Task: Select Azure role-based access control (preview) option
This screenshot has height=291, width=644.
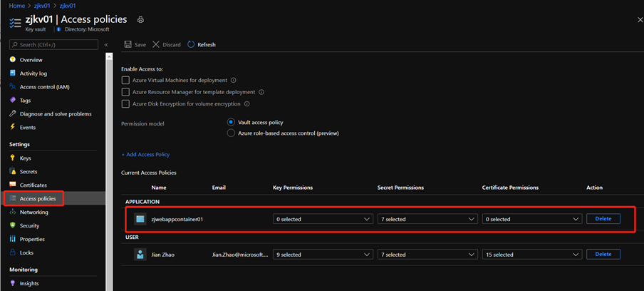Action: pyautogui.click(x=231, y=133)
